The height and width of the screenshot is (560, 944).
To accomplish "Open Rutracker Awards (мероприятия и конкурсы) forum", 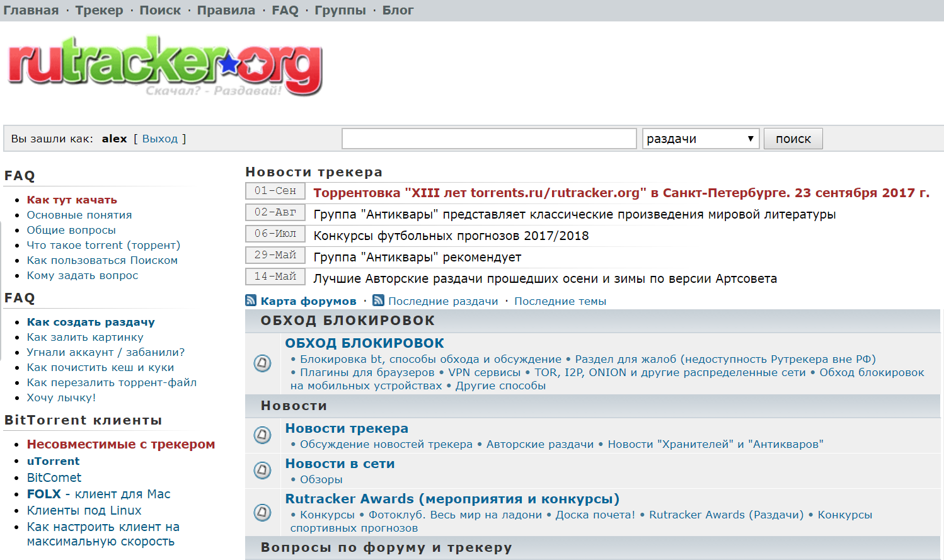I will 452,499.
